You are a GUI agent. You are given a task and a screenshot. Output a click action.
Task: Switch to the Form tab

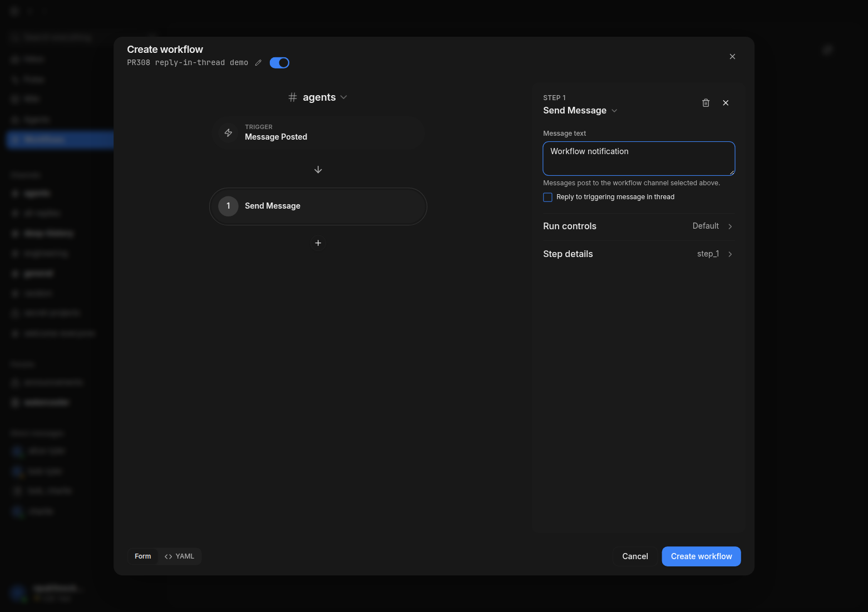point(143,556)
